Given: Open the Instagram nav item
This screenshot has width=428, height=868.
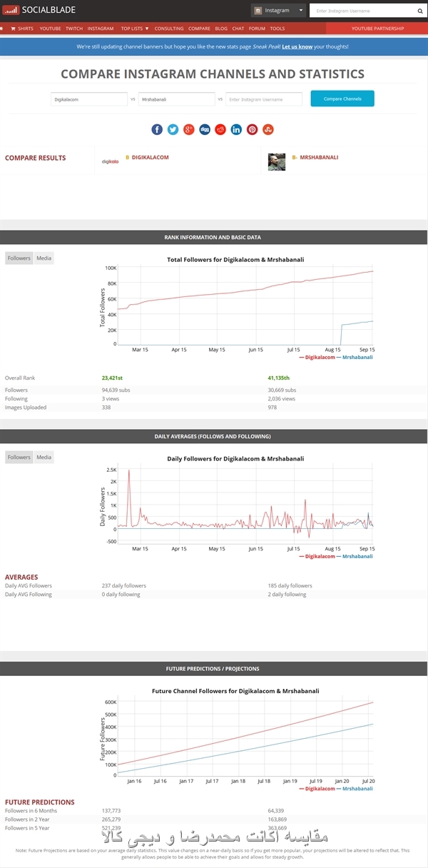Looking at the screenshot, I should click(101, 29).
